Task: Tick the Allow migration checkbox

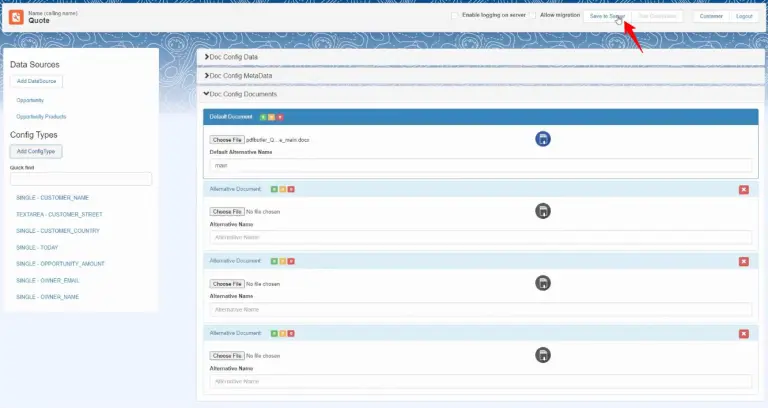Action: pyautogui.click(x=532, y=15)
